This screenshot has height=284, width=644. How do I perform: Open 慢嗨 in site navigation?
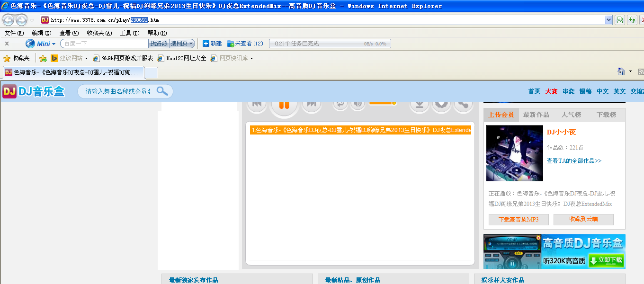585,91
